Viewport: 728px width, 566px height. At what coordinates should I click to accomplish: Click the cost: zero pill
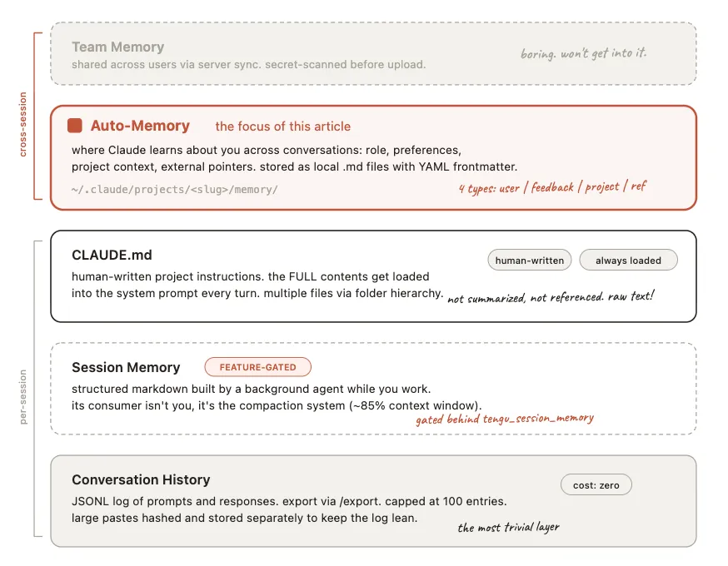coord(596,485)
